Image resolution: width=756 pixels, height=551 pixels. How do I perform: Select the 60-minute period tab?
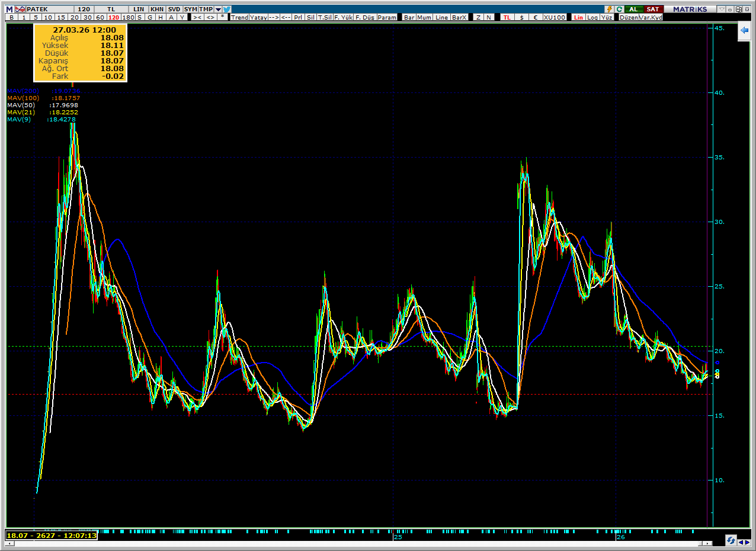pos(100,17)
